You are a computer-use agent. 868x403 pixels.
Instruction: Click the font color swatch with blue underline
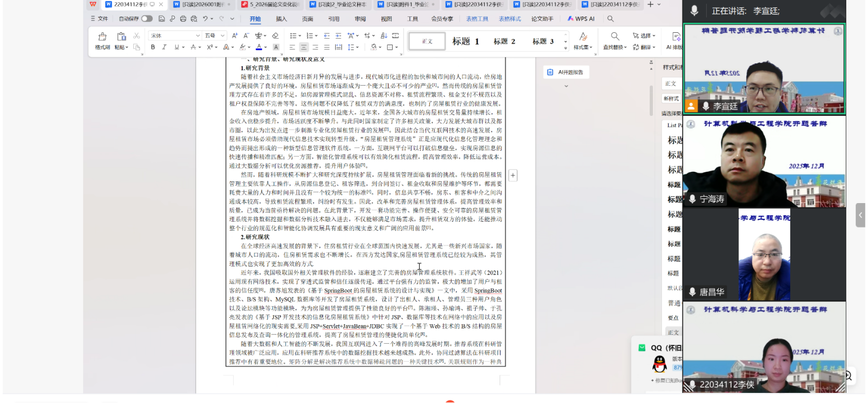pos(259,47)
